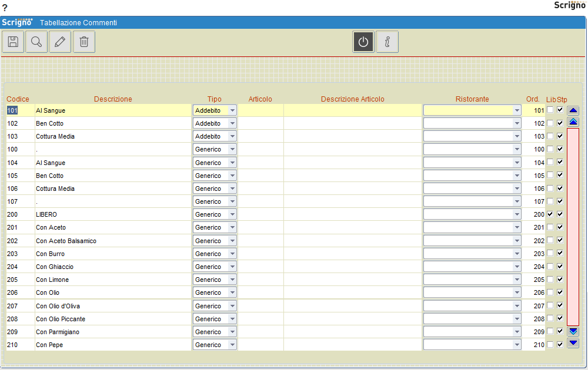Enable the Lib checkbox for Con Aceto

(x=550, y=227)
